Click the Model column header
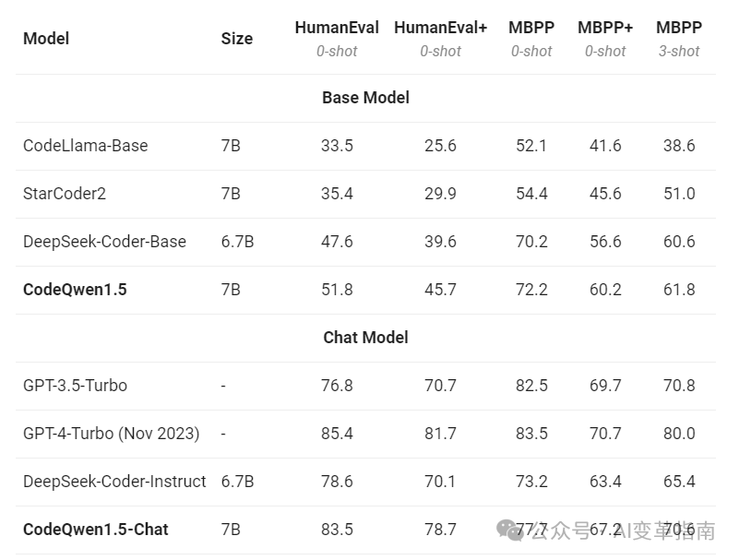The image size is (739, 560). pos(46,38)
